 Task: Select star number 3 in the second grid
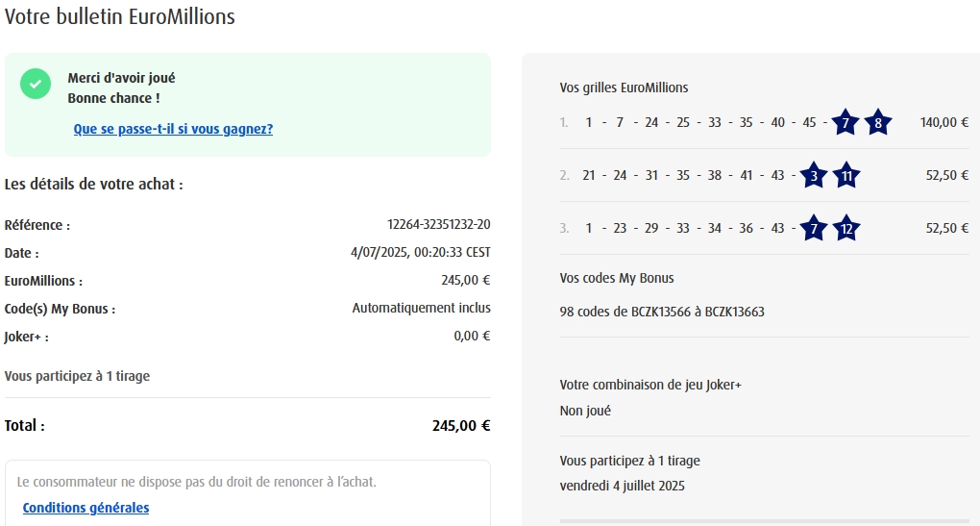point(814,176)
